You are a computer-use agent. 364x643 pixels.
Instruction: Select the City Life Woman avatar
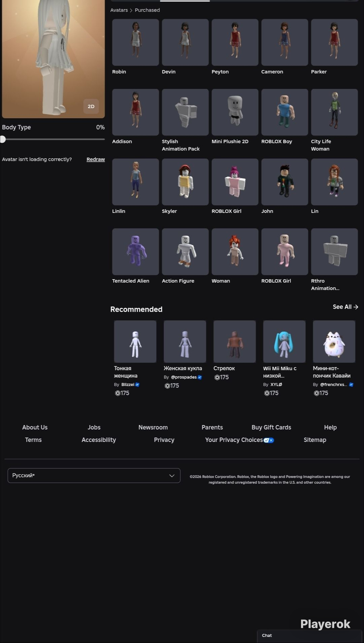pyautogui.click(x=334, y=112)
